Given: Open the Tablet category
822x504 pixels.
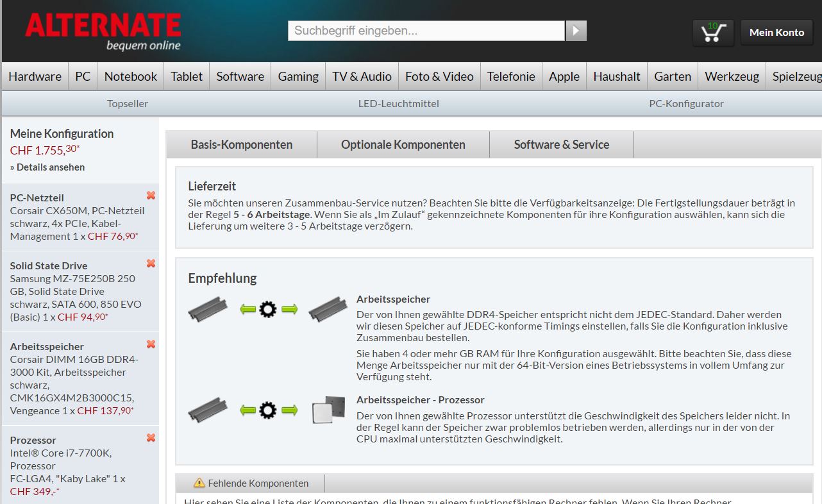Looking at the screenshot, I should pos(187,76).
